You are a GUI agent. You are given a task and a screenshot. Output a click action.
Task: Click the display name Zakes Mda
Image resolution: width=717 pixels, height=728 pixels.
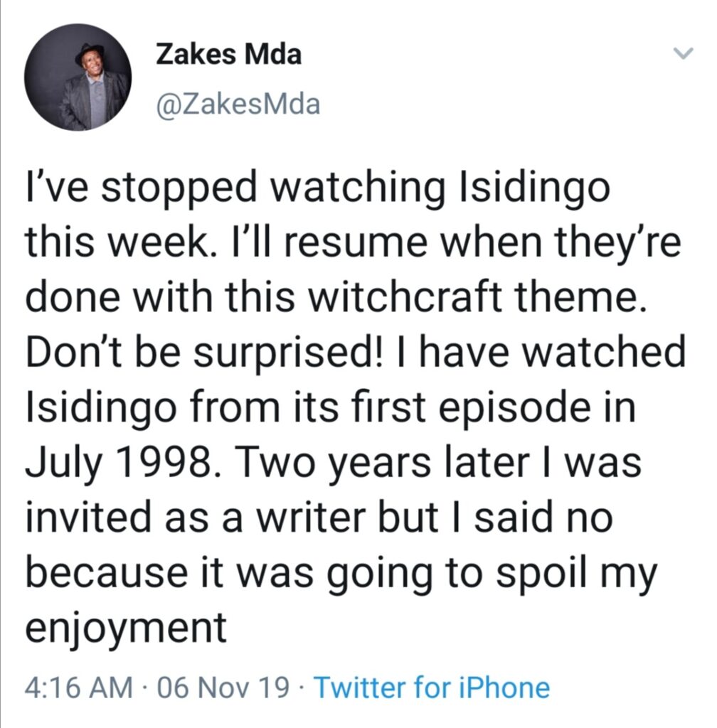coord(229,54)
